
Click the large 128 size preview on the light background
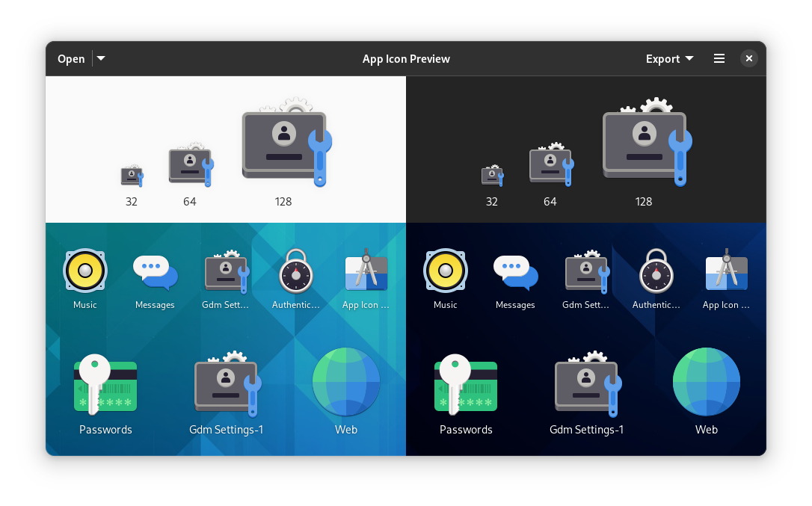pos(284,142)
